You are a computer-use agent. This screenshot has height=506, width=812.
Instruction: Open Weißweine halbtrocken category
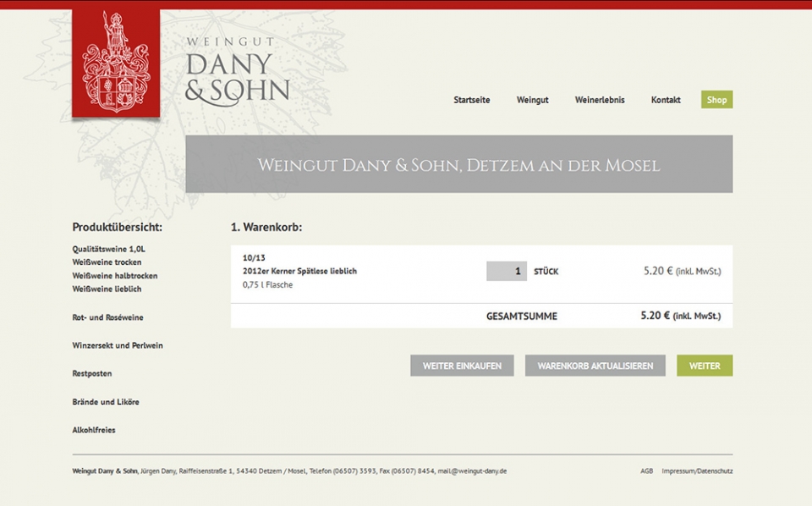point(115,276)
